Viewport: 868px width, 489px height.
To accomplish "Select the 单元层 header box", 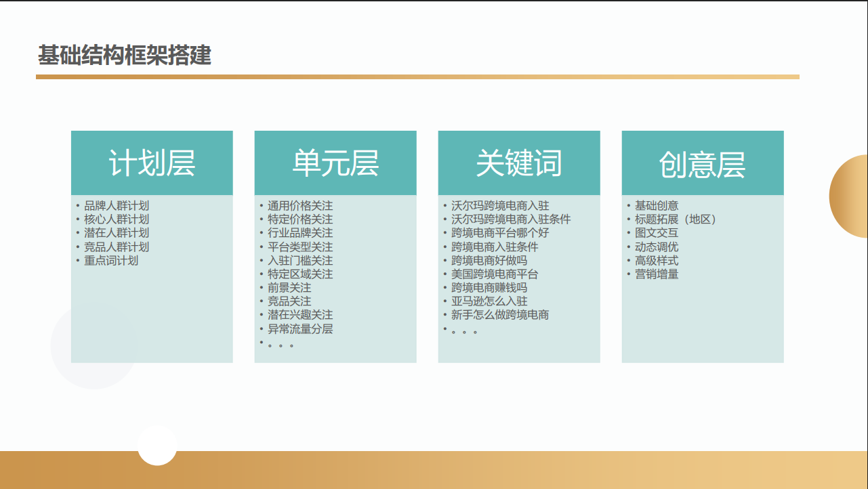I will [x=335, y=163].
